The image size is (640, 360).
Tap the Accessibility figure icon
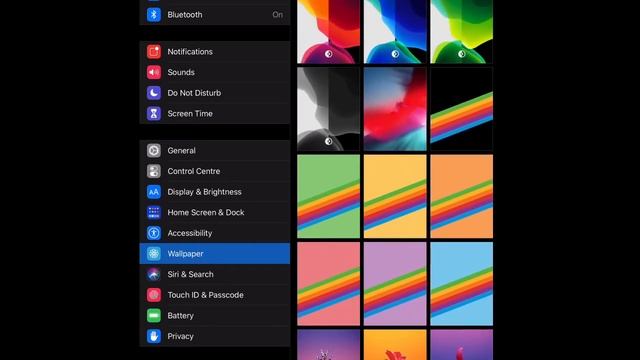click(x=154, y=233)
